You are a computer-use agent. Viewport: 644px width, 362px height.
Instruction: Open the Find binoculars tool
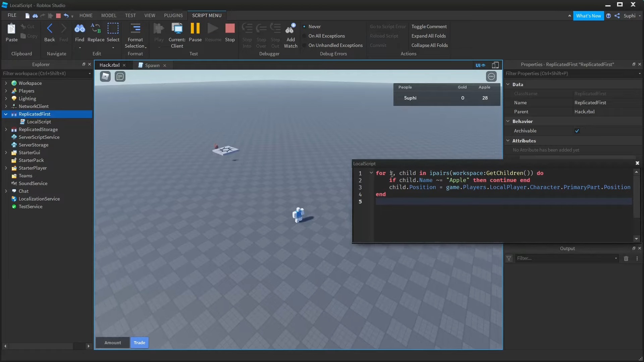coord(79,29)
